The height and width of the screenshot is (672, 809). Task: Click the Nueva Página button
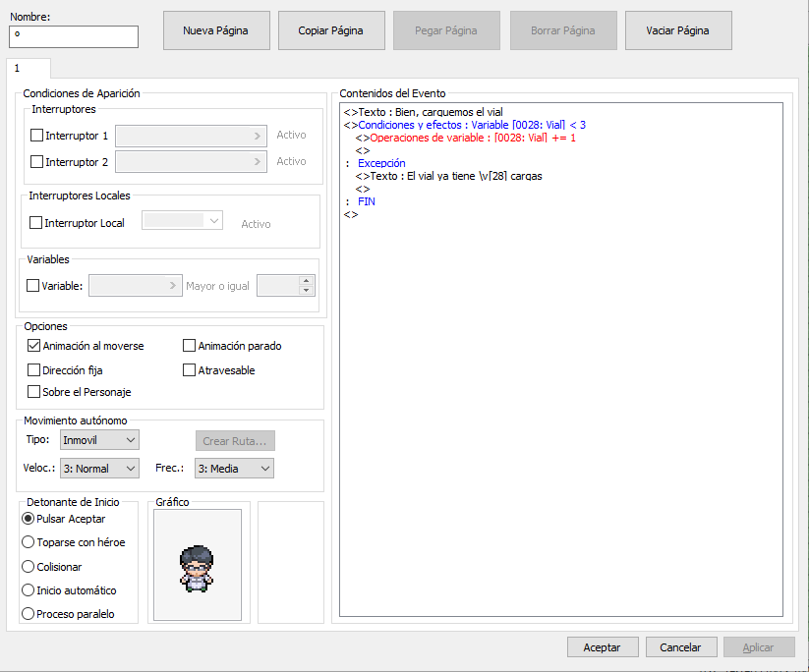point(216,30)
